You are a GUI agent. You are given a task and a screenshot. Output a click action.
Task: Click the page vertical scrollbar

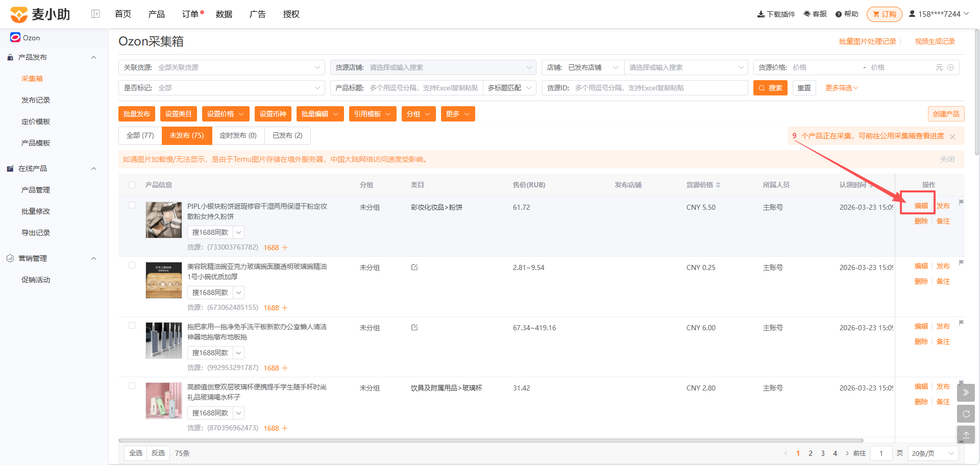pyautogui.click(x=977, y=92)
